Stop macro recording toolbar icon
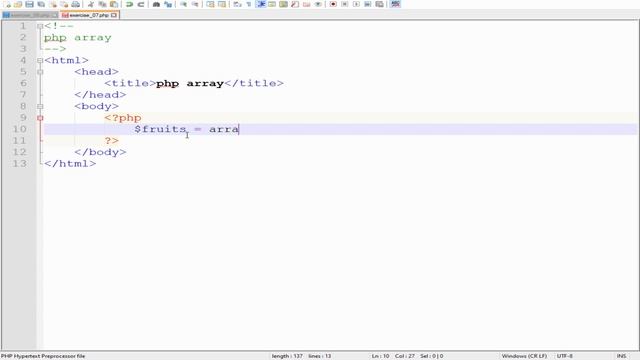640x360 pixels. point(344,4)
